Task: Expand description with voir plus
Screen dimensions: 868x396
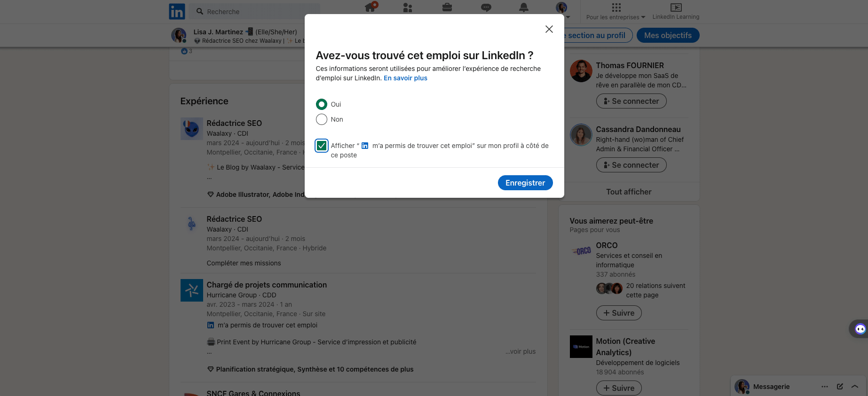Action: pos(521,351)
